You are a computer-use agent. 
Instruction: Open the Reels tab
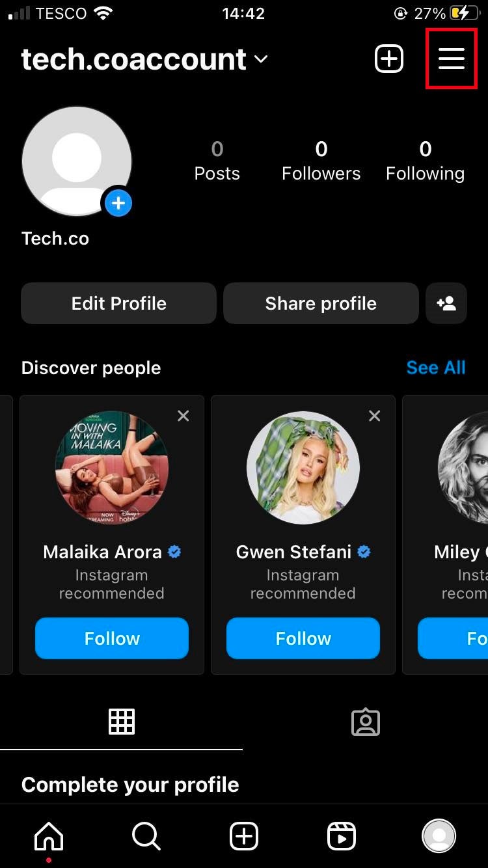click(x=342, y=835)
